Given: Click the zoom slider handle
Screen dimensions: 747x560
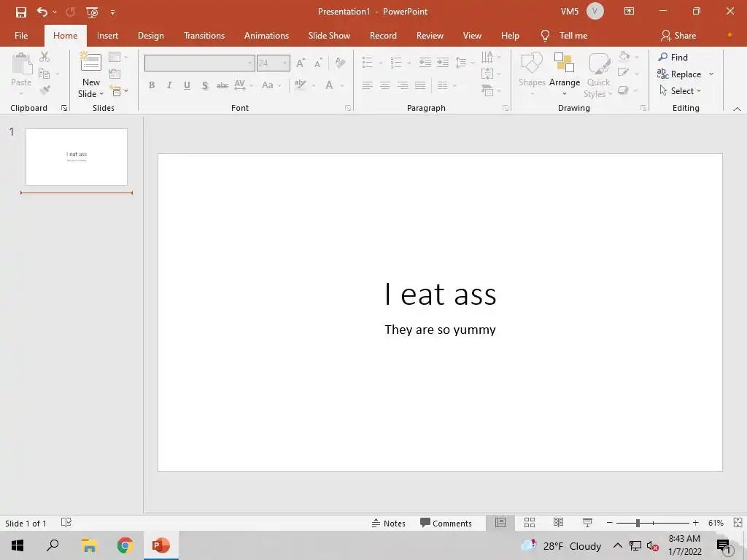Looking at the screenshot, I should point(638,523).
